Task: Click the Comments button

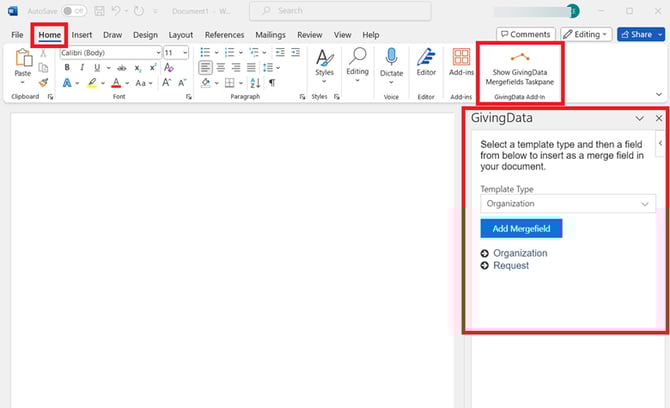Action: tap(525, 34)
